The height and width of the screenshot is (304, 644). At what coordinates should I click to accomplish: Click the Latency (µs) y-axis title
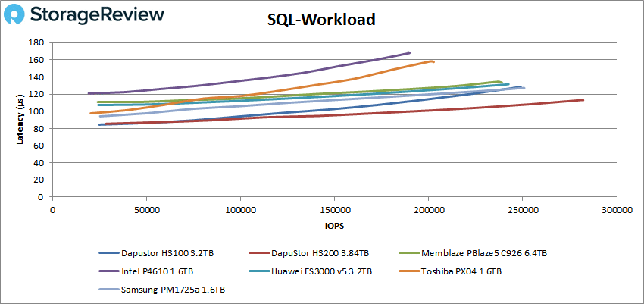(19, 120)
